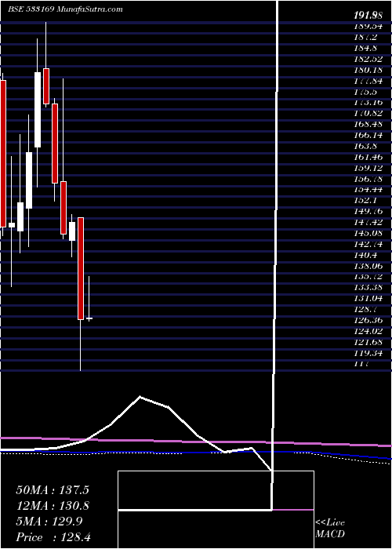Select the 154.44 price axis label

tap(368, 190)
